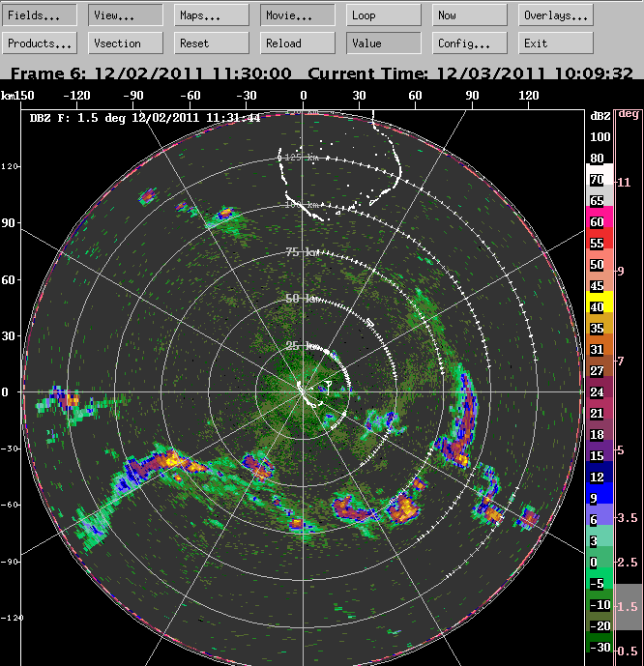The height and width of the screenshot is (666, 644).
Task: Pick the 0.5 deg elevation tilt
Action: (x=628, y=651)
